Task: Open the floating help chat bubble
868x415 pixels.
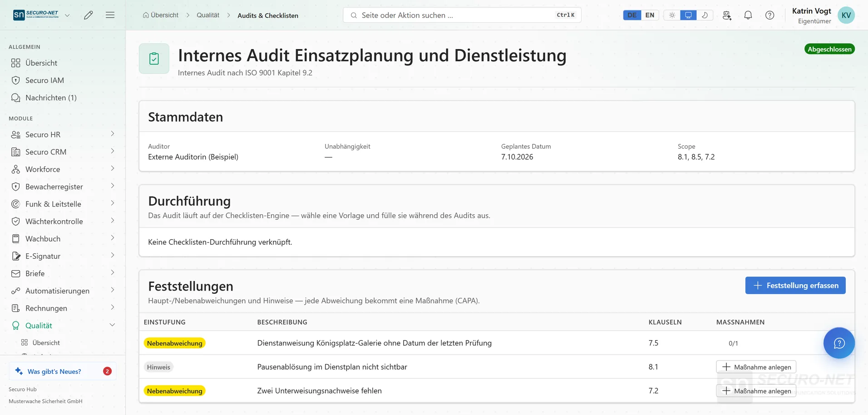Action: point(839,343)
